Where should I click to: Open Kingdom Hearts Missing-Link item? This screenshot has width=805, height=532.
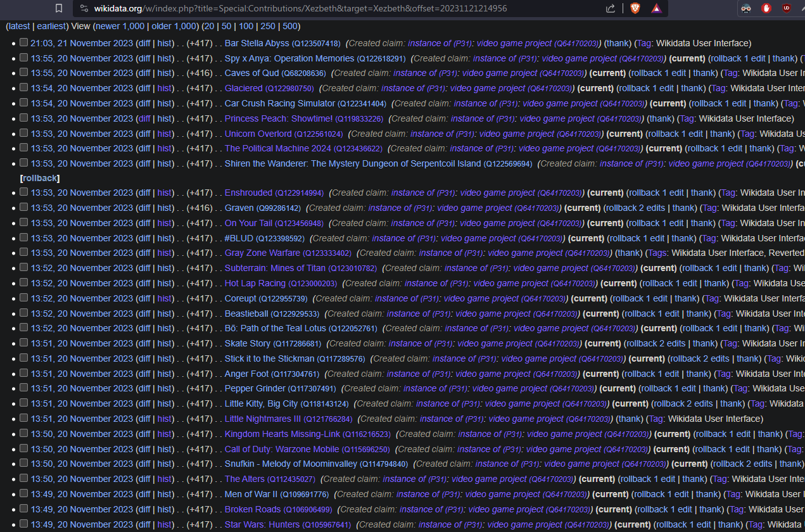click(308, 434)
